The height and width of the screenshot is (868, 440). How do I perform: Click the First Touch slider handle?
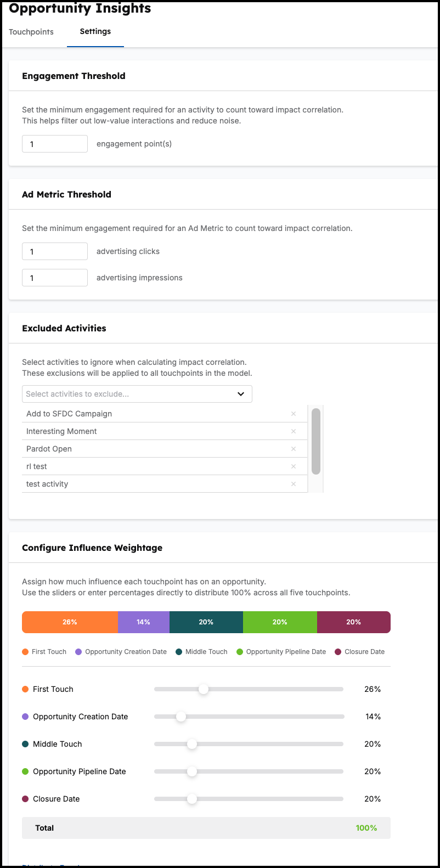click(x=204, y=689)
